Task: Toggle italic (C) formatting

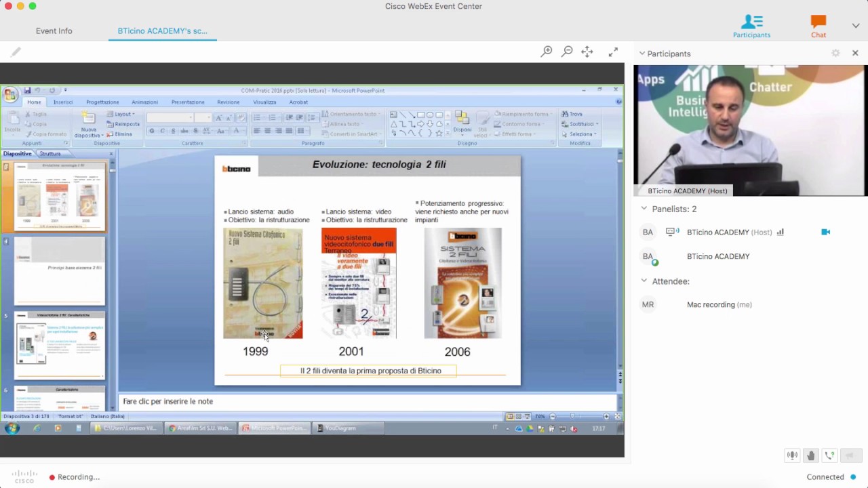Action: point(162,131)
